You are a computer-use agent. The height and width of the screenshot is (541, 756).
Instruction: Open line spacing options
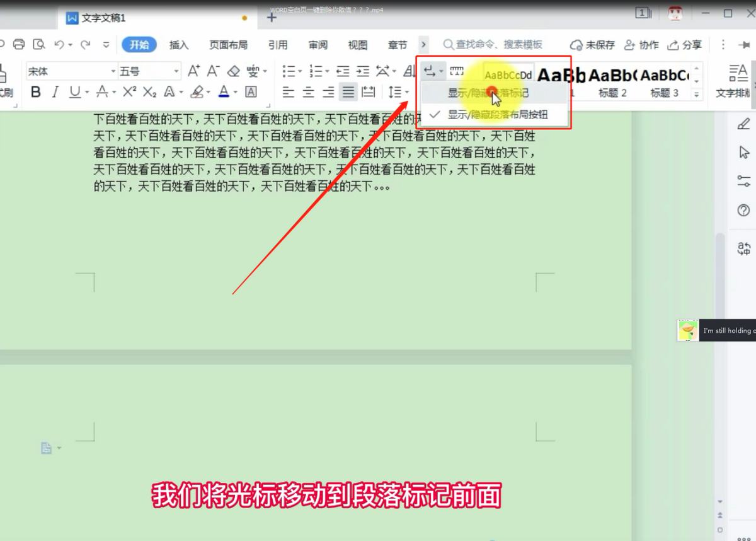coord(395,92)
